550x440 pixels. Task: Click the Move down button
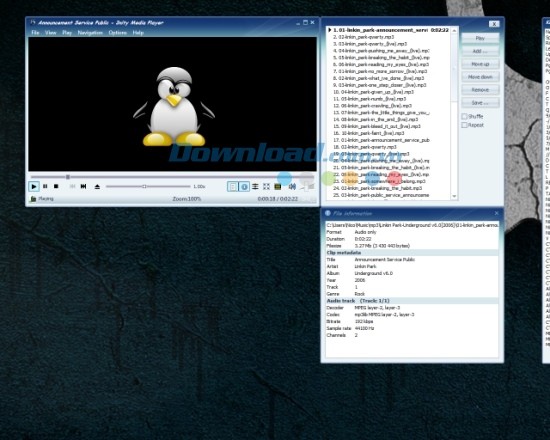480,77
